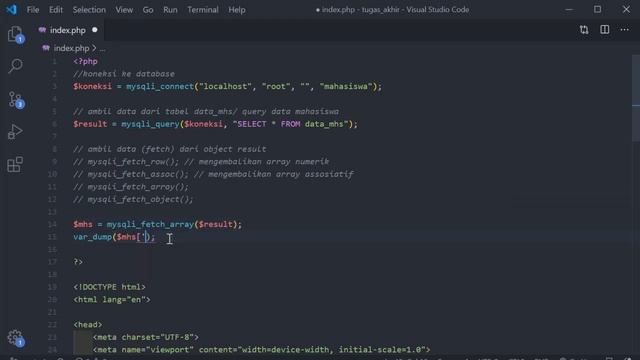Image resolution: width=640 pixels, height=360 pixels.
Task: Click mysqli_query function name
Action: (x=150, y=124)
